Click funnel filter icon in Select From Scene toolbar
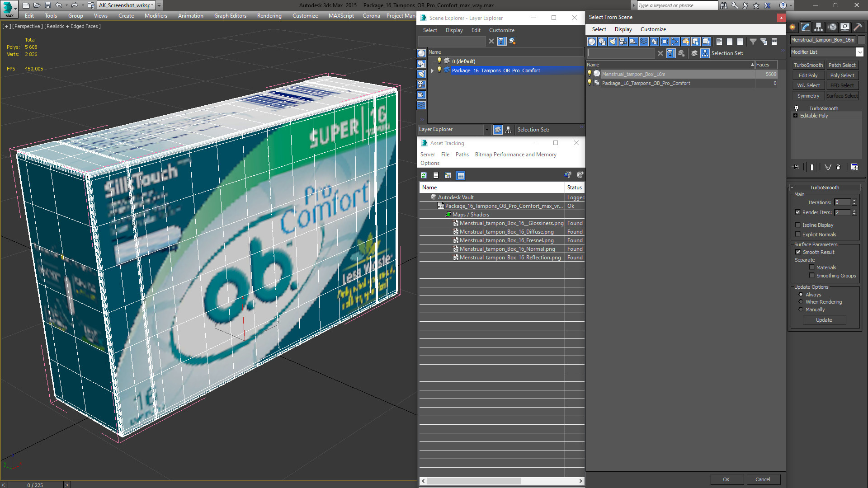 (x=753, y=42)
